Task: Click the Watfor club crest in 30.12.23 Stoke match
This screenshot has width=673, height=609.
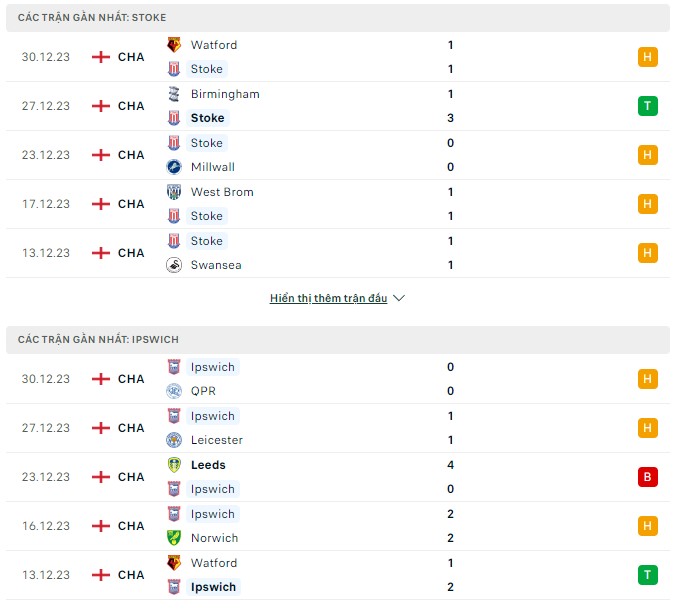Action: 174,45
